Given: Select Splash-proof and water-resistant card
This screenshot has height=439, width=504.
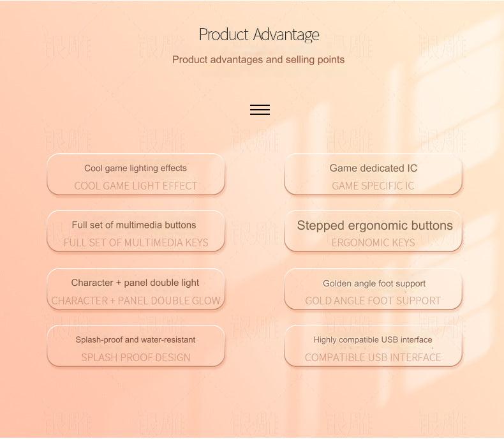Looking at the screenshot, I should 136,346.
